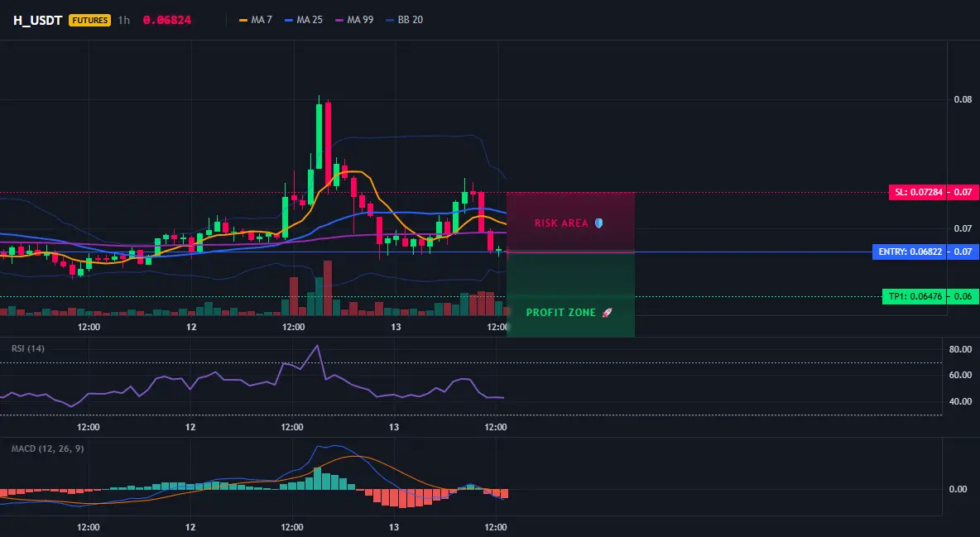This screenshot has width=980, height=537.
Task: Click the PROFIT ZONE label
Action: pyautogui.click(x=561, y=313)
